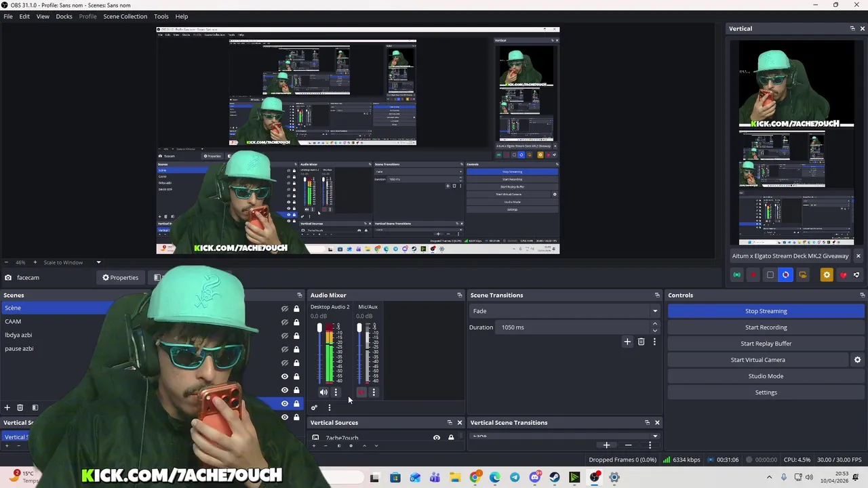
Task: Float the Vertical preview dock
Action: coord(852,28)
